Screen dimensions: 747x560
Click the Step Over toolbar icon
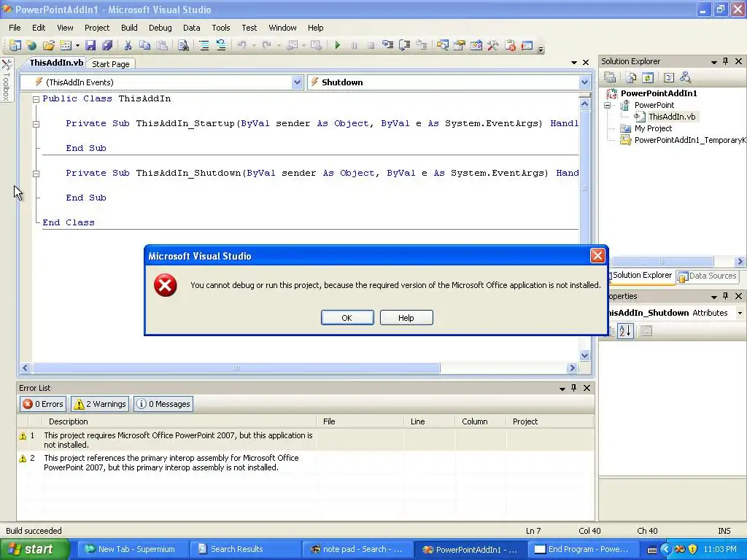click(x=404, y=45)
